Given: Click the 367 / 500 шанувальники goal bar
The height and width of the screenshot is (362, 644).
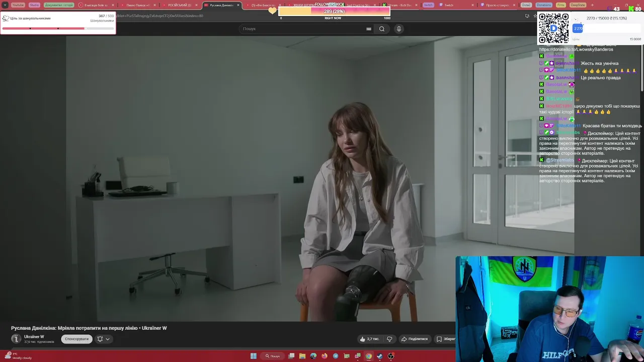Looking at the screenshot, I should pos(58,28).
